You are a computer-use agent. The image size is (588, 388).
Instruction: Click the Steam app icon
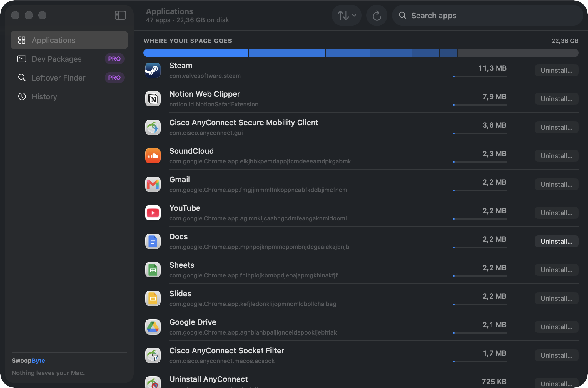tap(153, 70)
